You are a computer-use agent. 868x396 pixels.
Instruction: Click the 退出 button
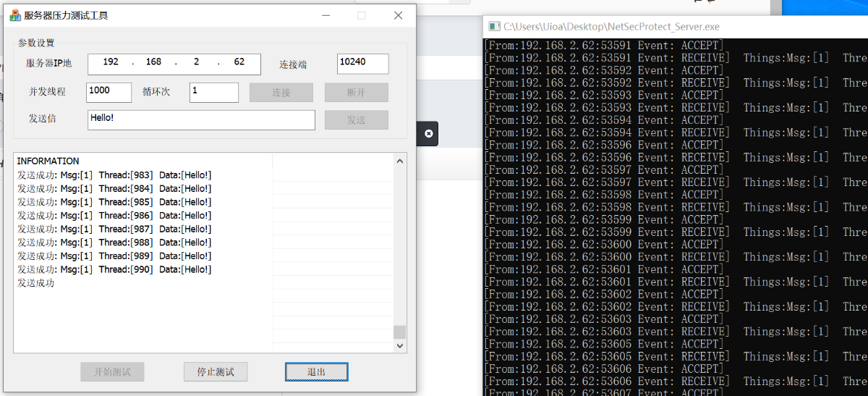[x=317, y=372]
